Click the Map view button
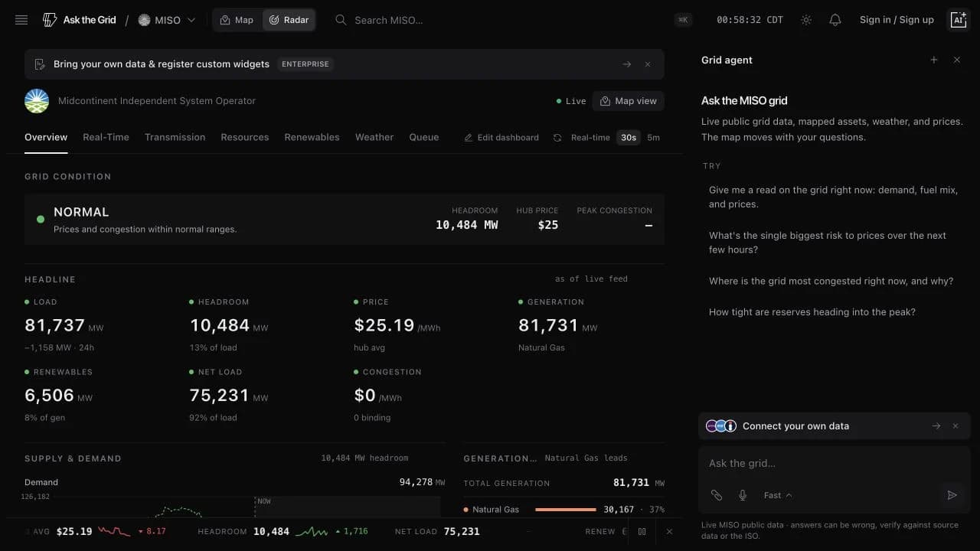The image size is (980, 551). (628, 101)
